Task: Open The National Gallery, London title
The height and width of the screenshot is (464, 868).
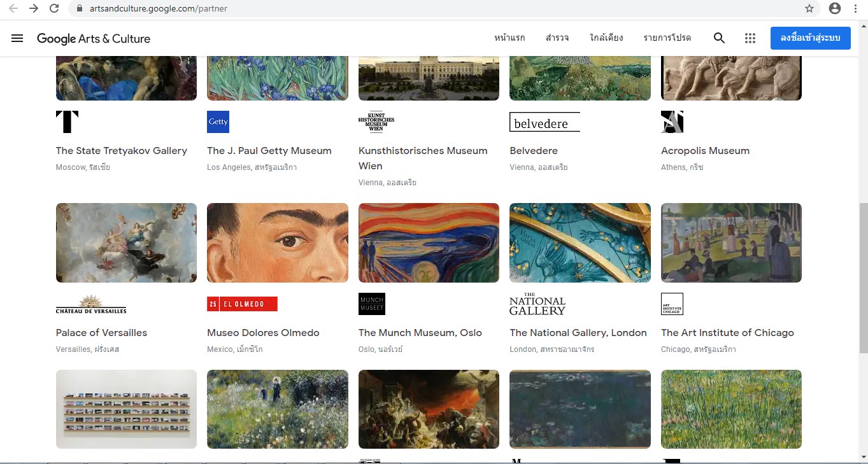Action: tap(578, 333)
